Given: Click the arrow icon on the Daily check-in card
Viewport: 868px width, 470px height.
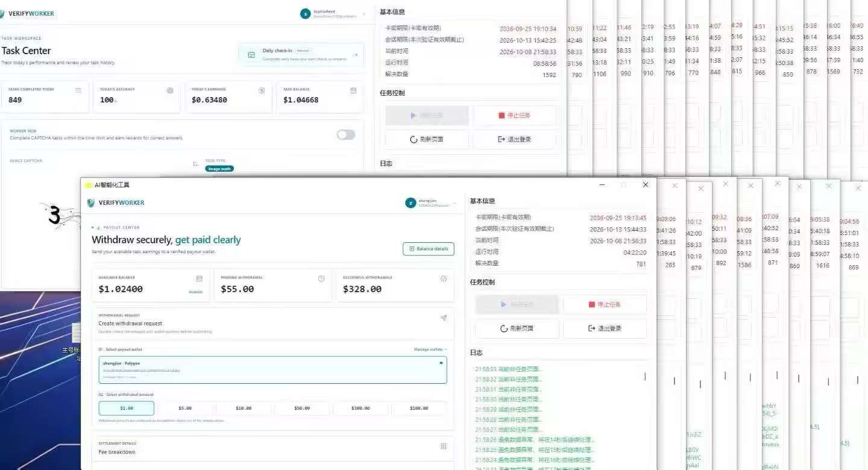Looking at the screenshot, I should [356, 55].
